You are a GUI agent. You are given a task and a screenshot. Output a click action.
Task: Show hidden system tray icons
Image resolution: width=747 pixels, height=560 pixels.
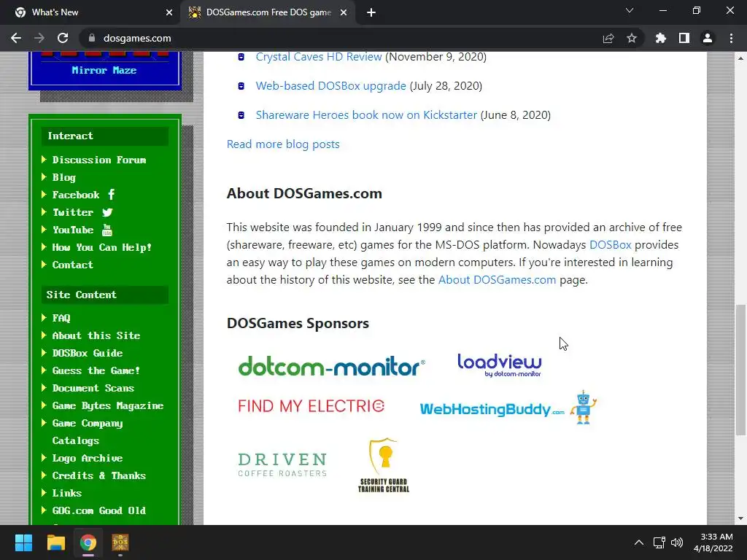(x=639, y=542)
